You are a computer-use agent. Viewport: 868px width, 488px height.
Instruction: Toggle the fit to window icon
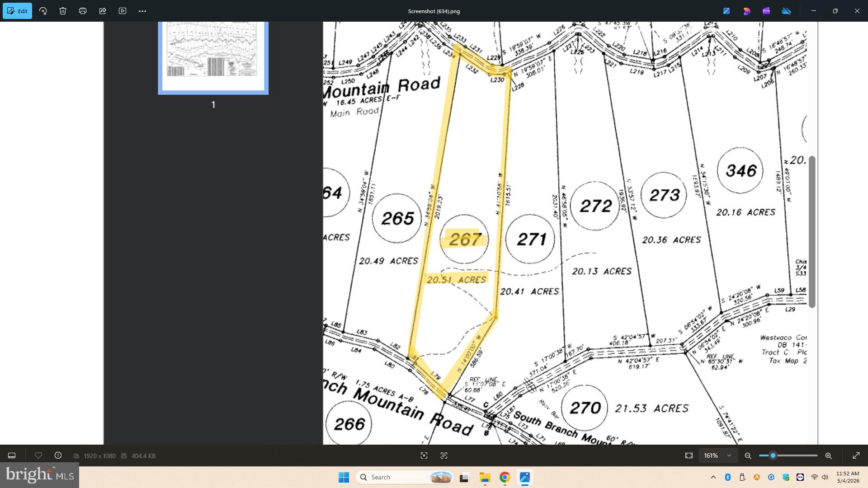(x=689, y=455)
